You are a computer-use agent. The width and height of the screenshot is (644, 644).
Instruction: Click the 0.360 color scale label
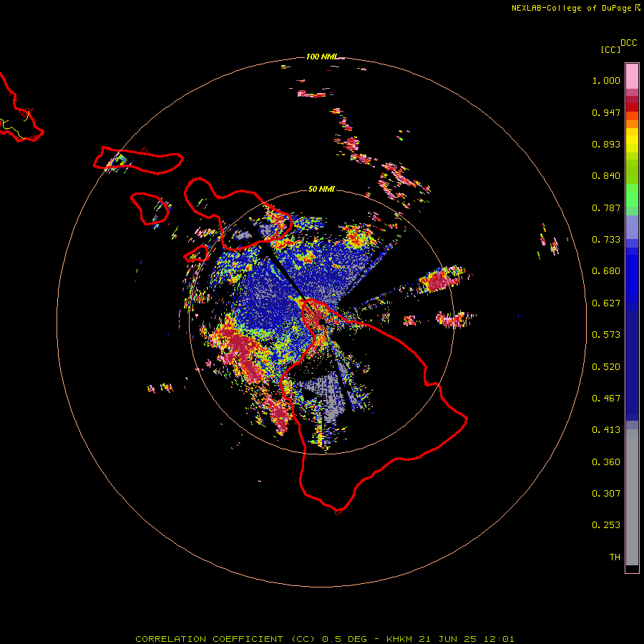click(606, 462)
